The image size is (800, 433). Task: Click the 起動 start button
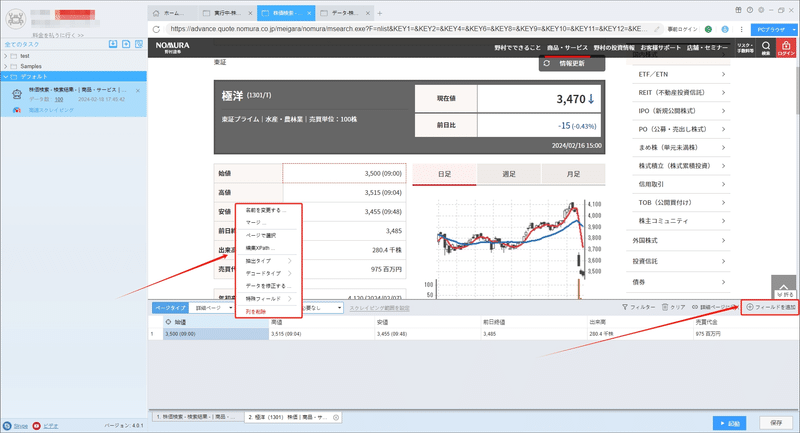pyautogui.click(x=730, y=423)
